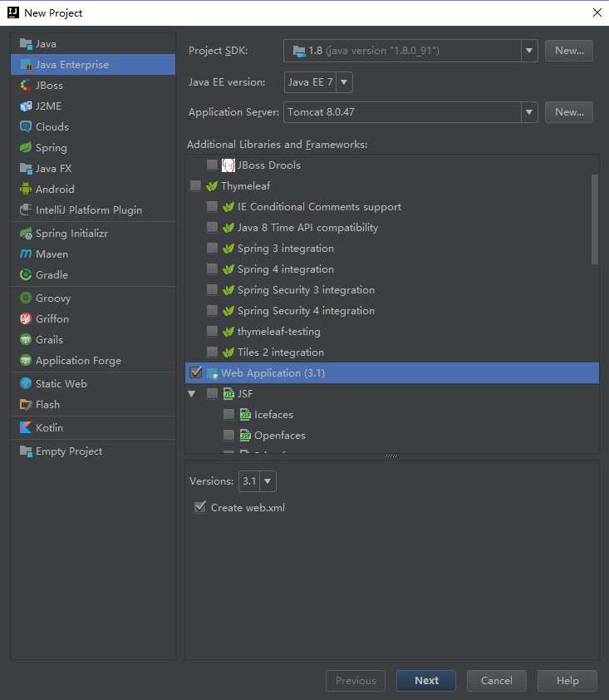Select Java Enterprise project category

pyautogui.click(x=71, y=64)
